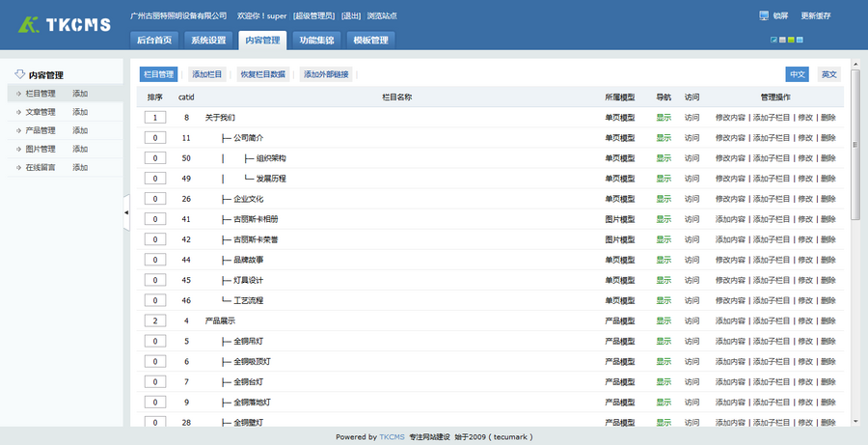Click 添加 next to 文章管理
The image size is (868, 445).
pos(80,112)
